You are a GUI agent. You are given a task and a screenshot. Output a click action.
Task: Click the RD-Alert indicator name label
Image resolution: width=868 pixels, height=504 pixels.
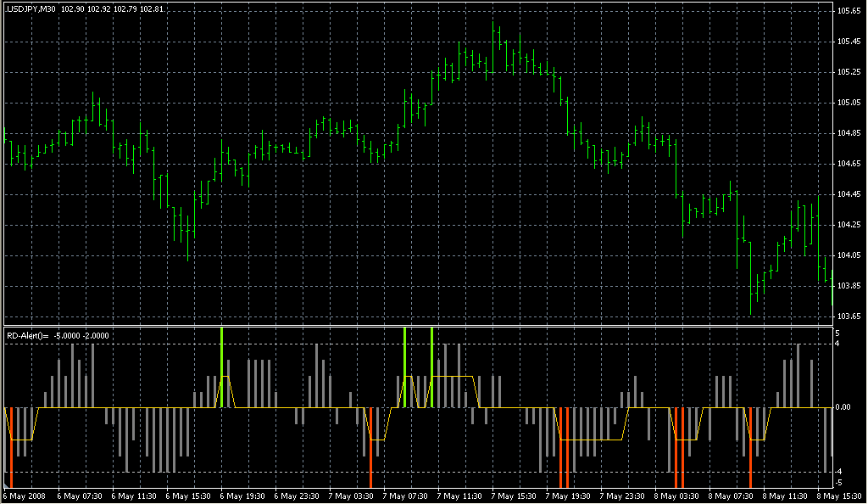pyautogui.click(x=27, y=335)
